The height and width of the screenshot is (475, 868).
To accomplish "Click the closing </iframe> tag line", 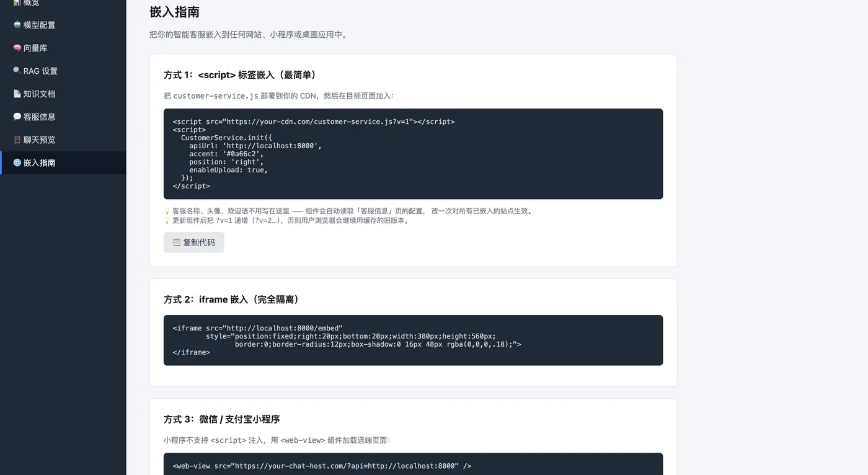I will click(x=192, y=352).
